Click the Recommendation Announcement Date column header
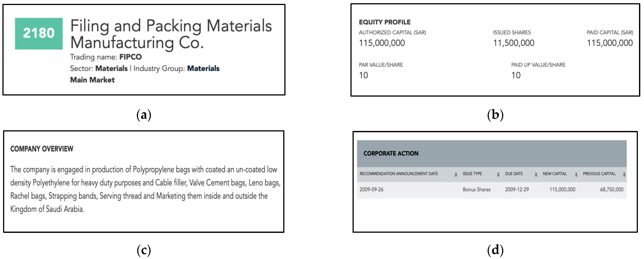This screenshot has height=259, width=644. (398, 174)
